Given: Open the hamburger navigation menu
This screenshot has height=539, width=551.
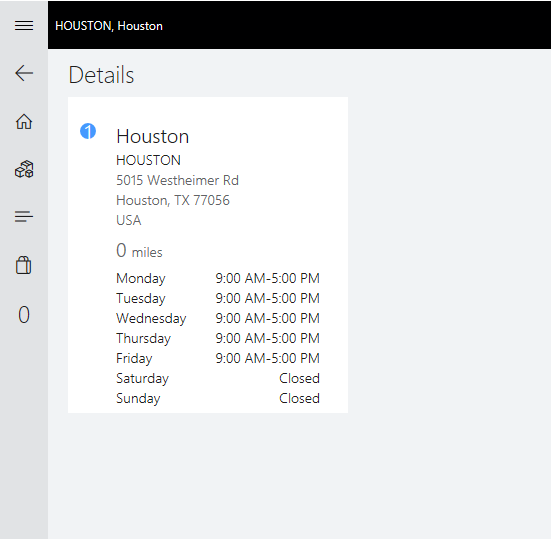Looking at the screenshot, I should tap(24, 26).
